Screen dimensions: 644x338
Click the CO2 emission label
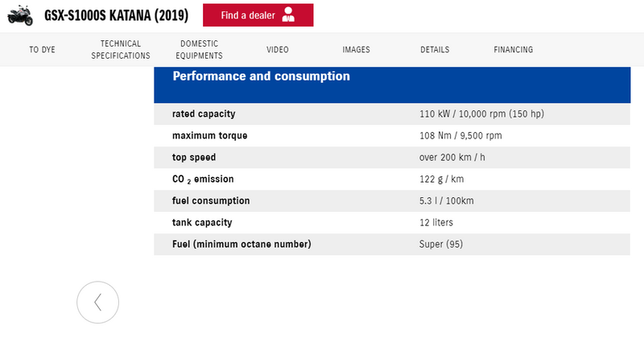[x=203, y=179]
